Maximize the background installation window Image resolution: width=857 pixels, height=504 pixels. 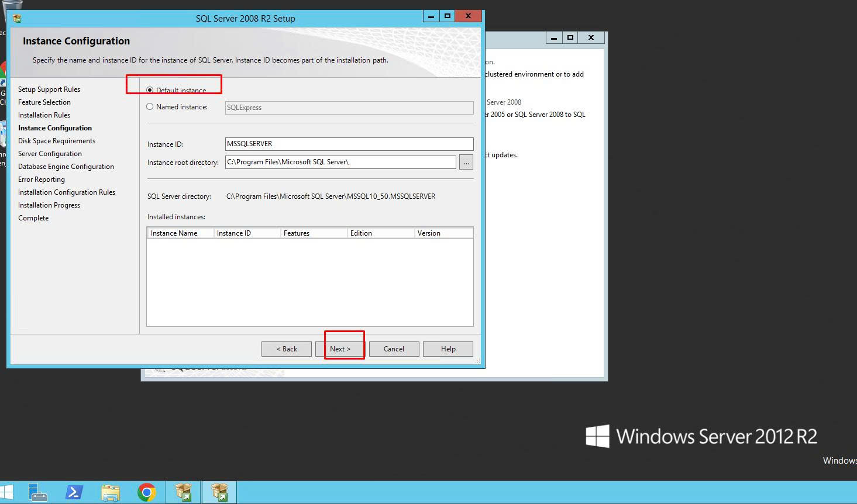[570, 37]
